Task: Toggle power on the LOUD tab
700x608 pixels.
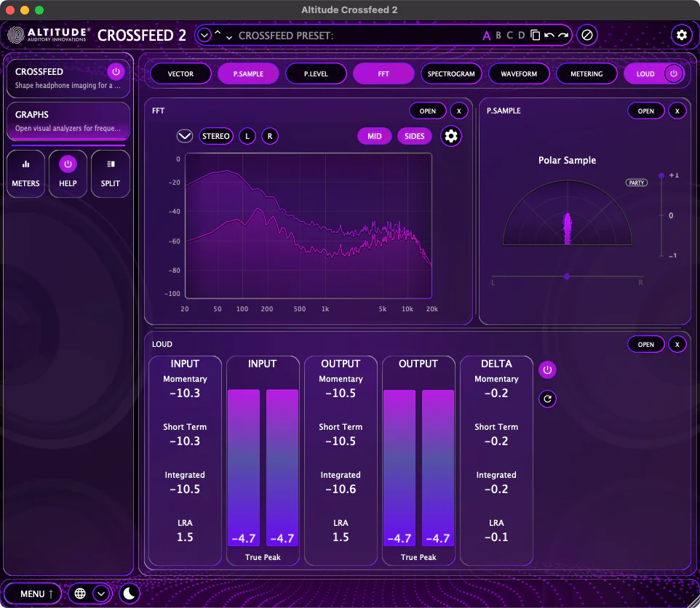Action: (674, 73)
